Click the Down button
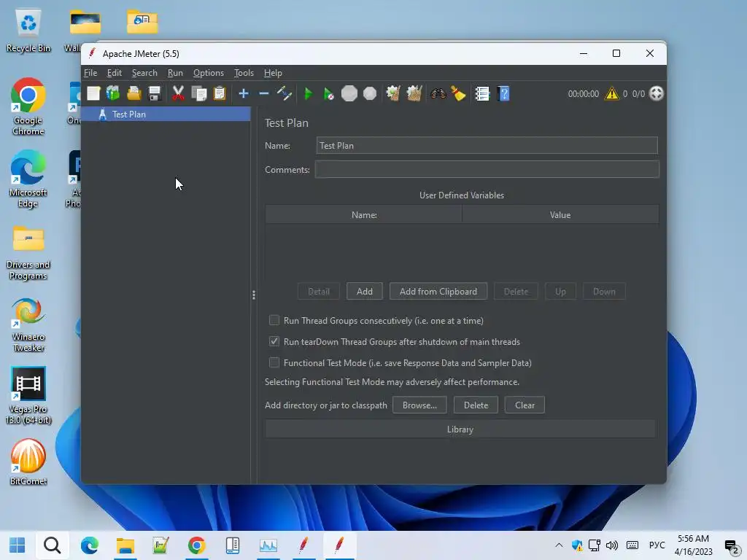The height and width of the screenshot is (560, 747). pyautogui.click(x=604, y=292)
